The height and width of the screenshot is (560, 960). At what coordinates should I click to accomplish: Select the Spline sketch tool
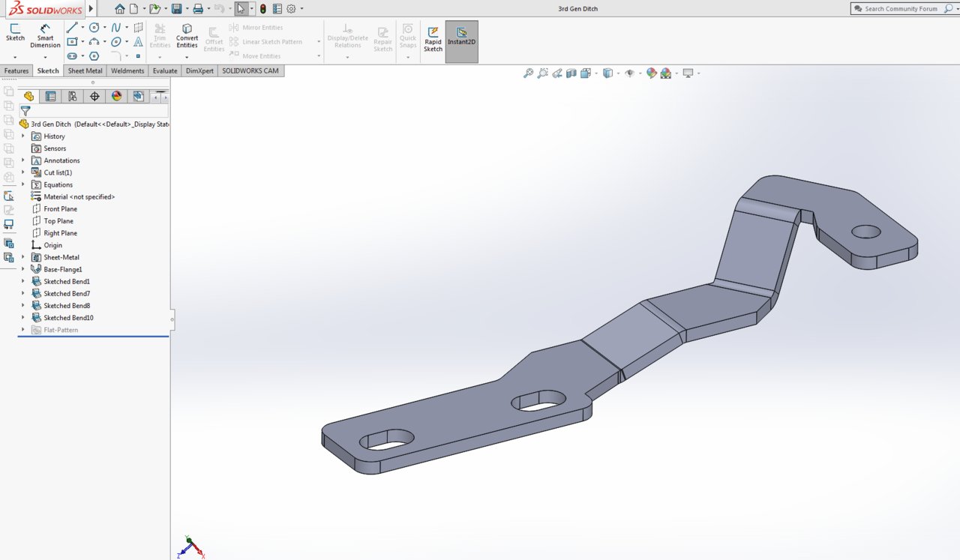[115, 28]
